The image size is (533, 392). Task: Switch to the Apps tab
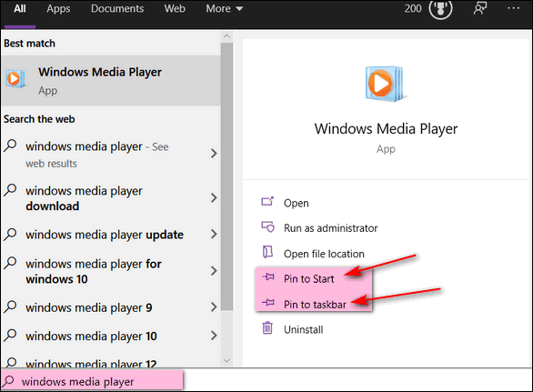click(58, 8)
